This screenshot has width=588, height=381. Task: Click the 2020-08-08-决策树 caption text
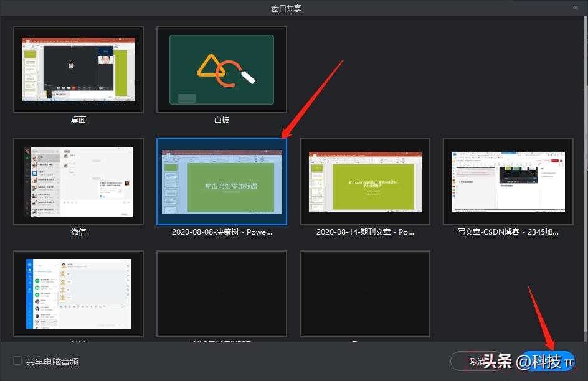[222, 232]
